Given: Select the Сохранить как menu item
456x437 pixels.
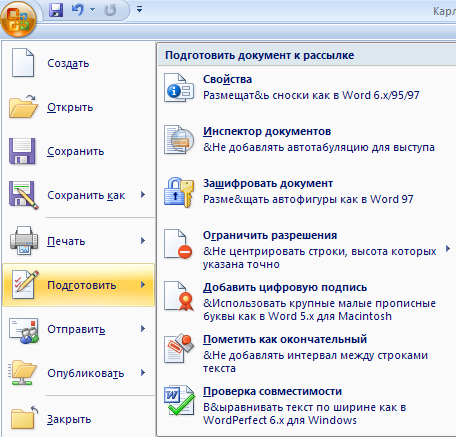Looking at the screenshot, I should (79, 195).
